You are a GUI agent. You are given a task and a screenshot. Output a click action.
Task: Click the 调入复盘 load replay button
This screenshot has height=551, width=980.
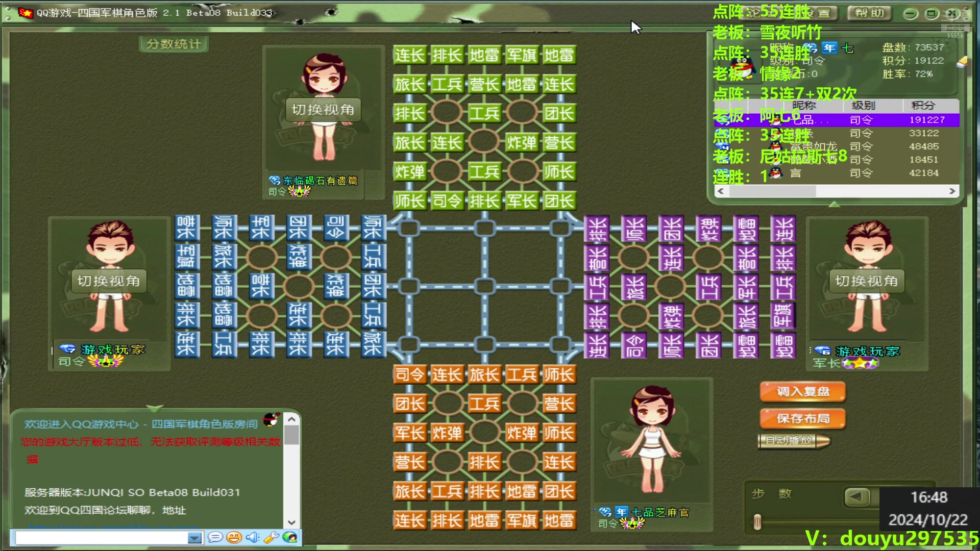tap(803, 392)
